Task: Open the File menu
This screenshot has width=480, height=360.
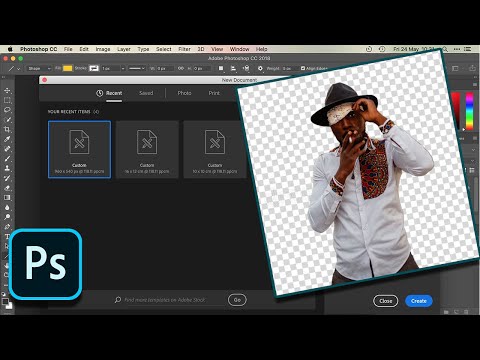Action: [68, 49]
